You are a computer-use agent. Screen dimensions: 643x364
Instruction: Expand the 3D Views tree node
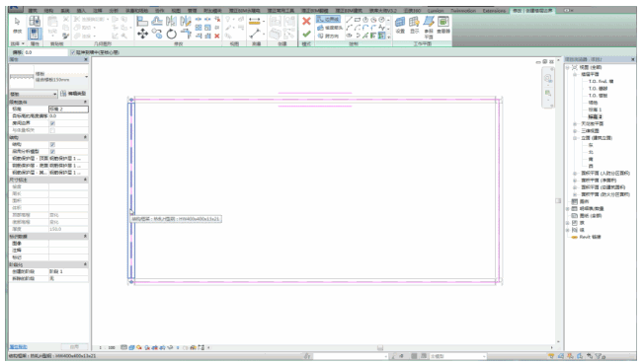pyautogui.click(x=575, y=131)
